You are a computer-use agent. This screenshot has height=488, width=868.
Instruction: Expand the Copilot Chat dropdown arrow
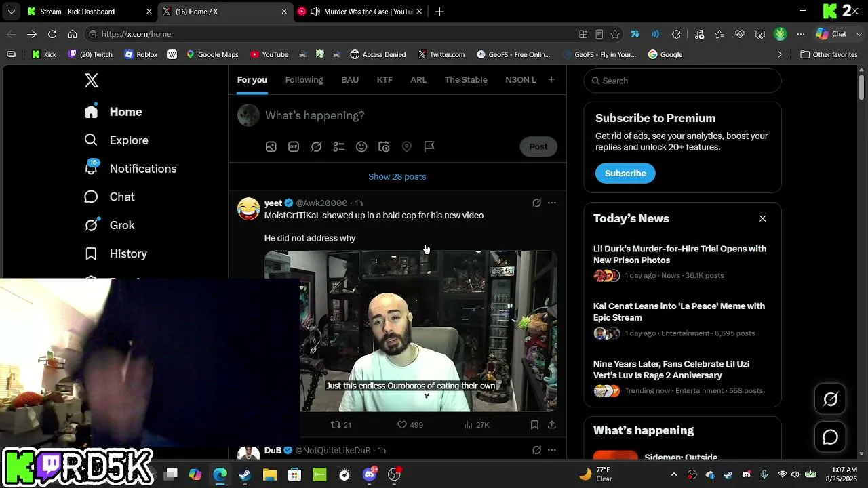point(859,34)
